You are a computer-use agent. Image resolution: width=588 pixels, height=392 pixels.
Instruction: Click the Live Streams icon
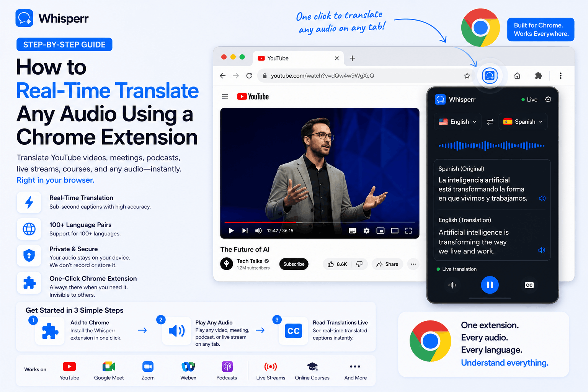coord(271,367)
